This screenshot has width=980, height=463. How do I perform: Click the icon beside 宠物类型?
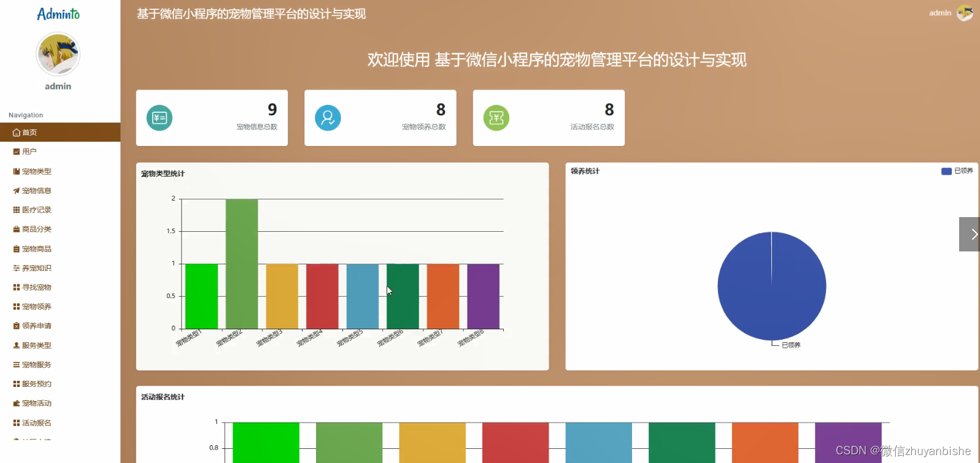click(17, 171)
